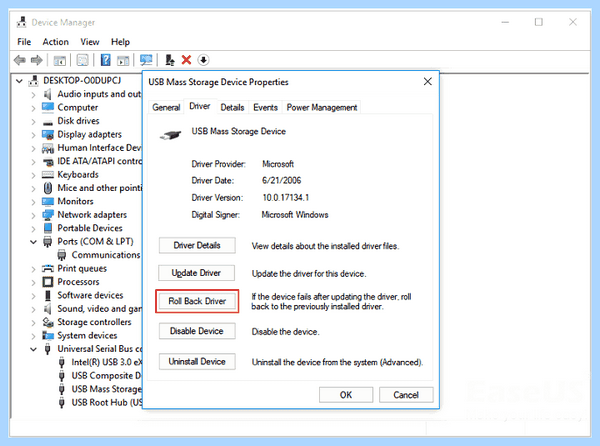Screen dimensions: 600x446
Task: Click the Back arrow toolbar icon
Action: tap(20, 60)
